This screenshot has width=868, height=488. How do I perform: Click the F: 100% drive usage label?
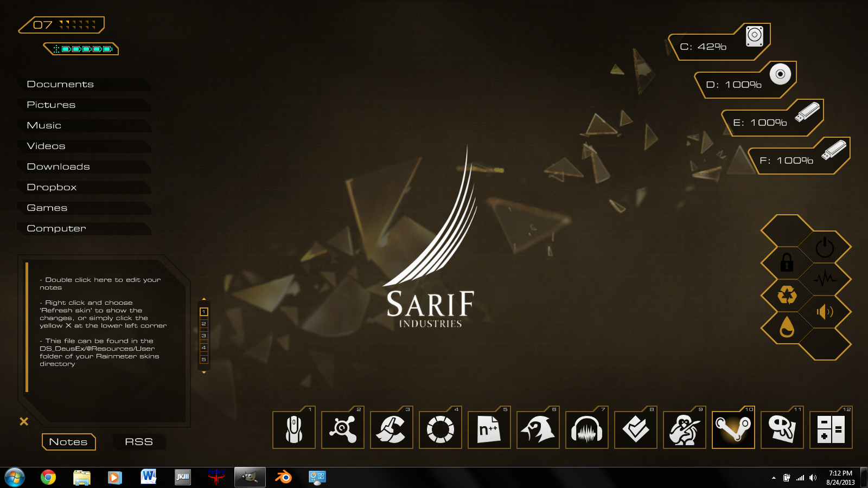(787, 160)
